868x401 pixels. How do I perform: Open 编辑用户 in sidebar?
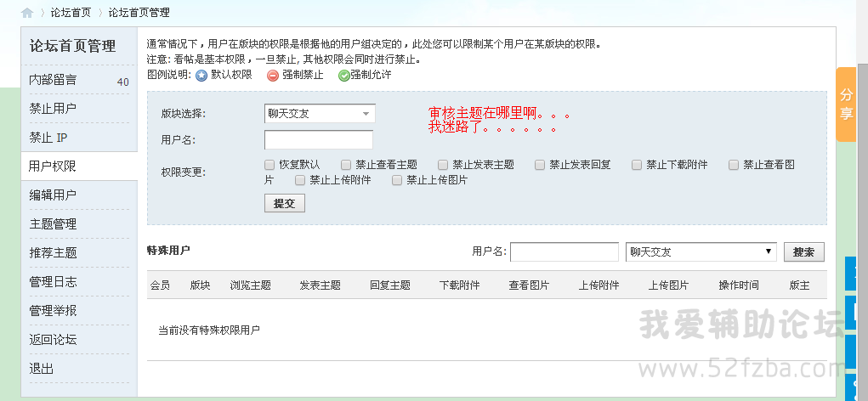(x=53, y=195)
